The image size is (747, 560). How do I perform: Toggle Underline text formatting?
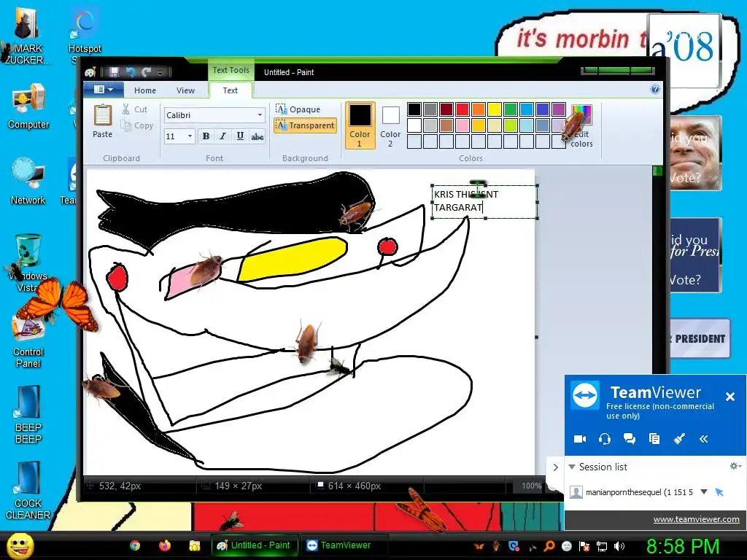tap(240, 136)
